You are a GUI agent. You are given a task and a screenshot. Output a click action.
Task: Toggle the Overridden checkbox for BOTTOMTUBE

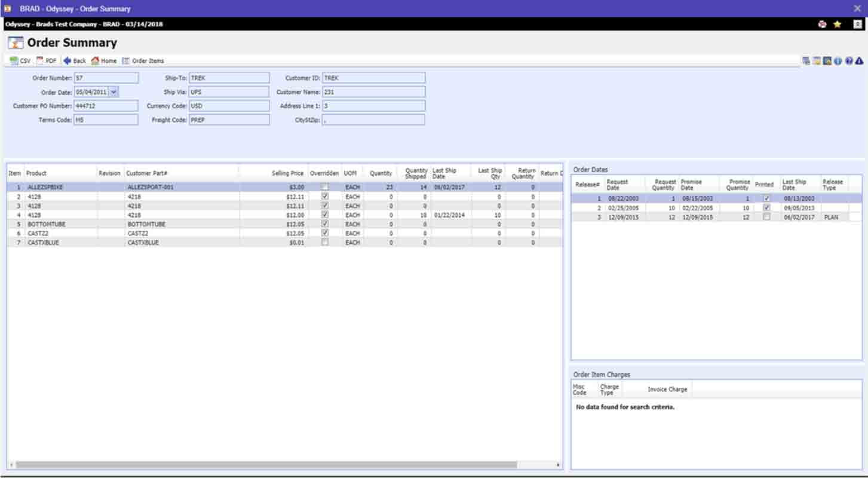(x=324, y=225)
